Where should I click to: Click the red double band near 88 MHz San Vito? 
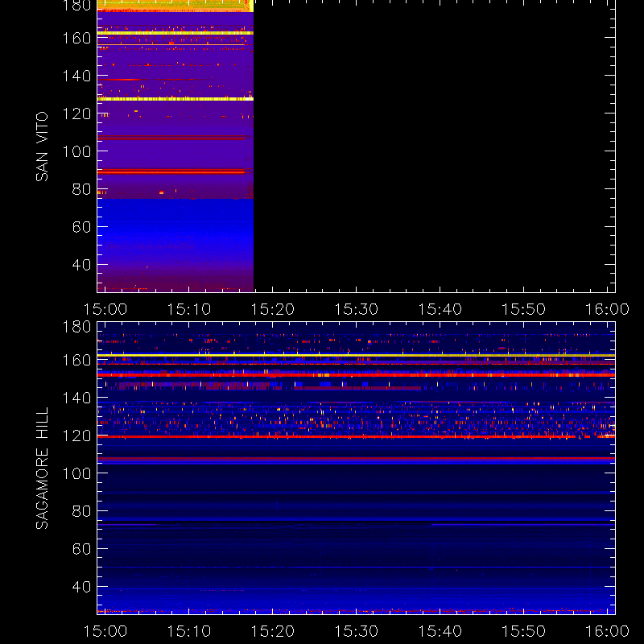pos(171,171)
